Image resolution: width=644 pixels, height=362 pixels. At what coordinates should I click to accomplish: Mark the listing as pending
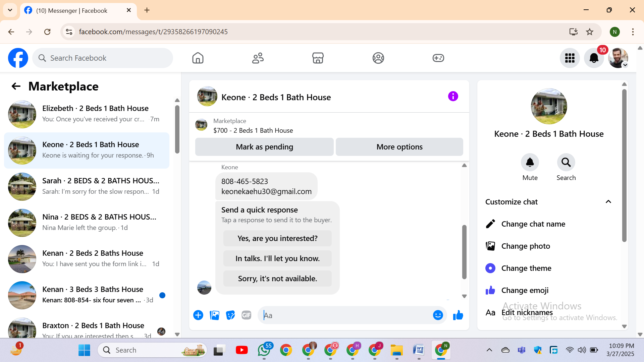point(264,147)
